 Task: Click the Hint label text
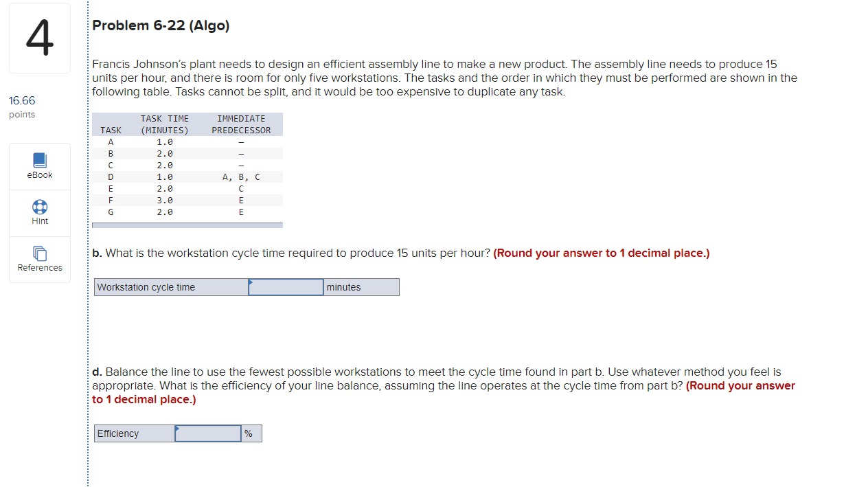(39, 220)
